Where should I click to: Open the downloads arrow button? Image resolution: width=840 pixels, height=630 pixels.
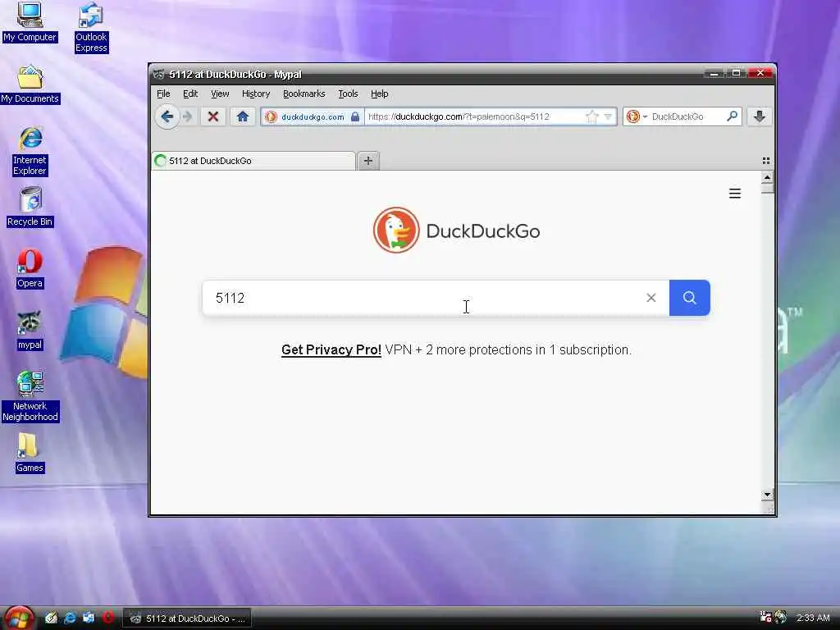pos(759,116)
